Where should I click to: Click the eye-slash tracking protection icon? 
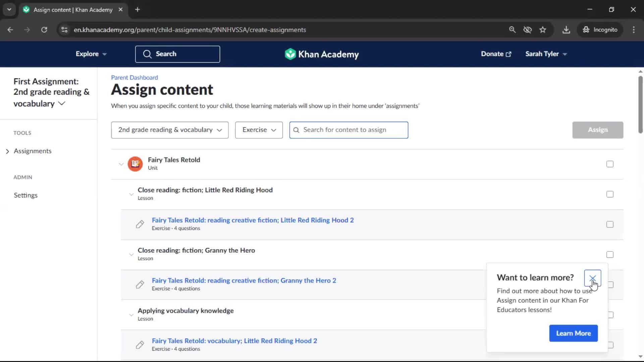point(528,30)
